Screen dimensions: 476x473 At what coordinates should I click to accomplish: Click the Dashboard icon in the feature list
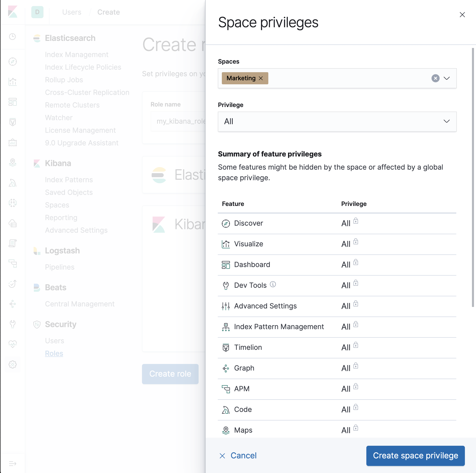click(x=226, y=265)
